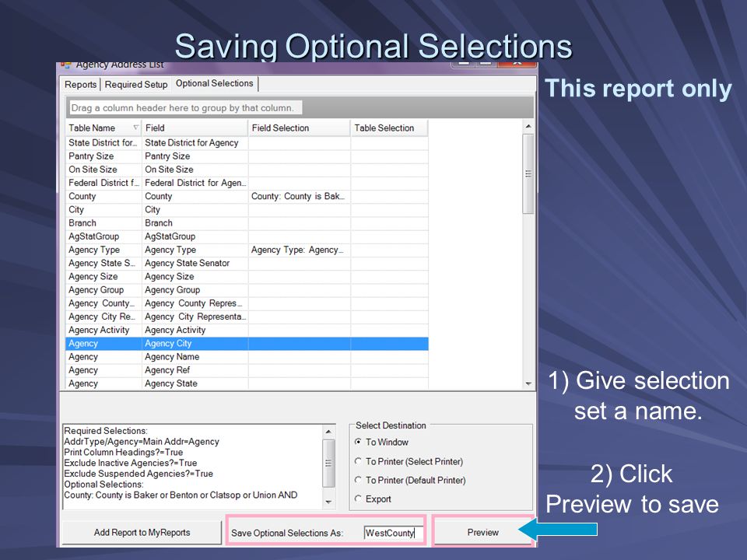Screen dimensions: 747x560
Task: Select the Branch field row
Action: [x=247, y=223]
